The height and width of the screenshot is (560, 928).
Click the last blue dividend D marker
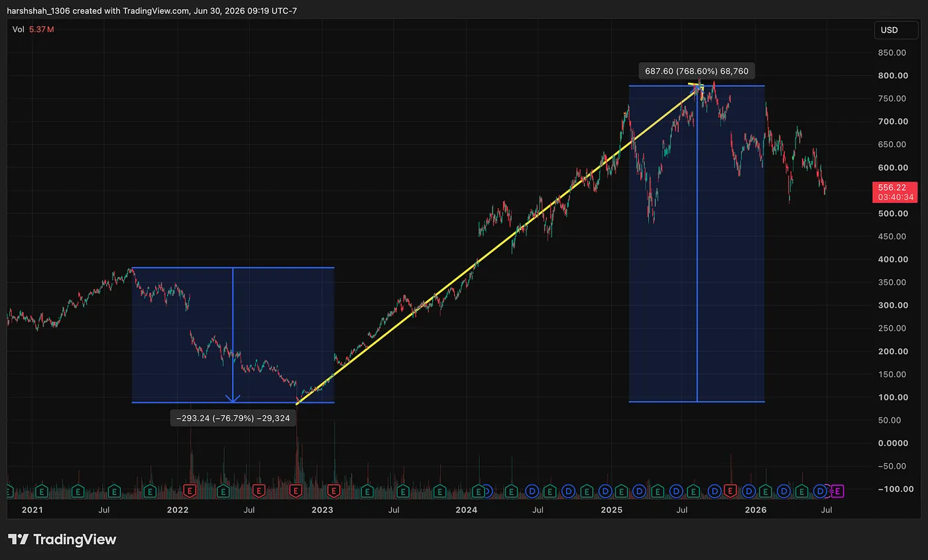(x=820, y=491)
